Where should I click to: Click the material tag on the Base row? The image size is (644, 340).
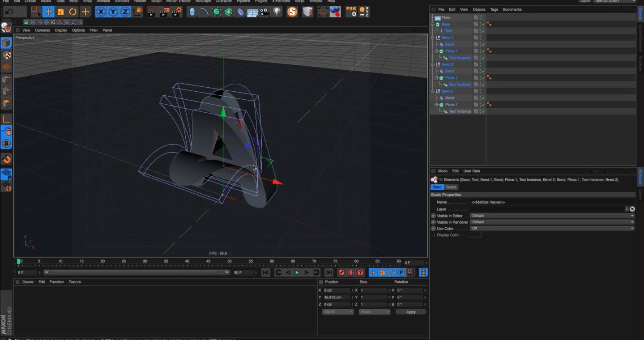489,24
